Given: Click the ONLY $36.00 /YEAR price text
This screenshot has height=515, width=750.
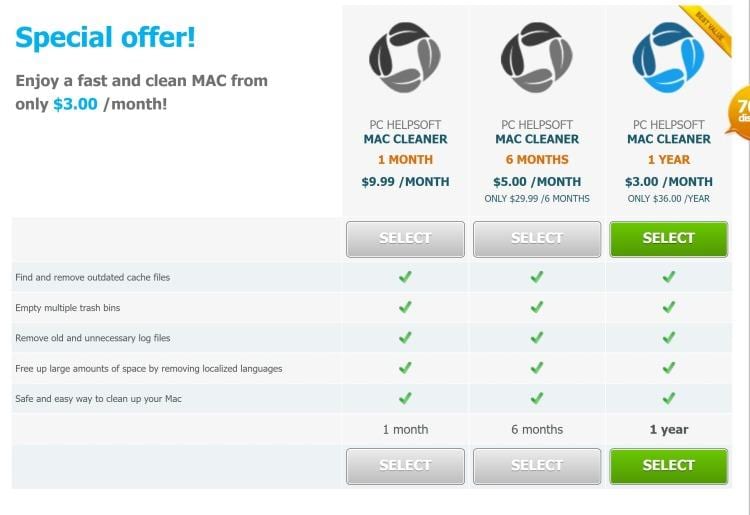Looking at the screenshot, I should [x=669, y=198].
